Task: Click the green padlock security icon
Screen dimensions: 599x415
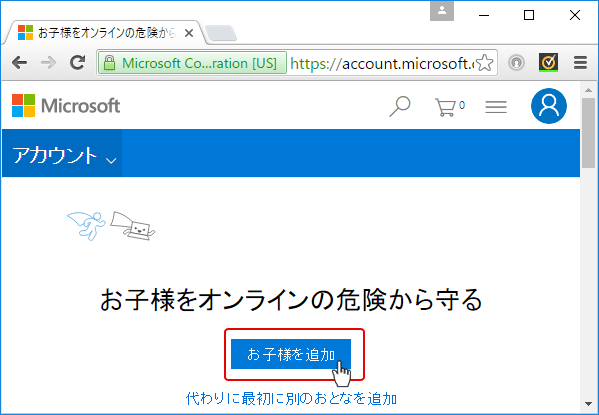Action: click(109, 63)
